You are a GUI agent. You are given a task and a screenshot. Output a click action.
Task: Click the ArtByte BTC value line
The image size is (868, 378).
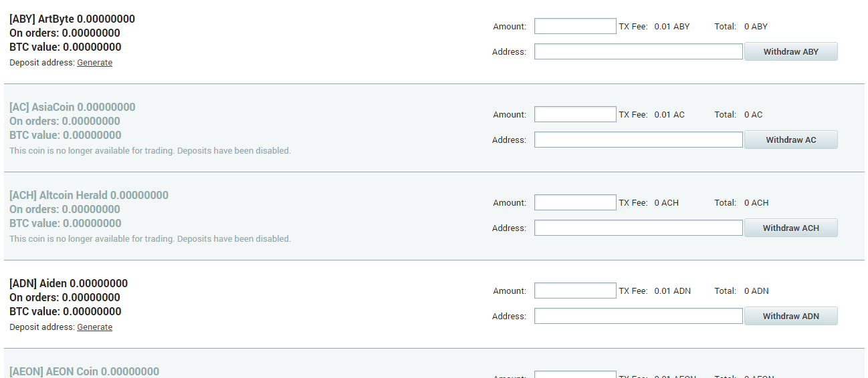pyautogui.click(x=66, y=47)
